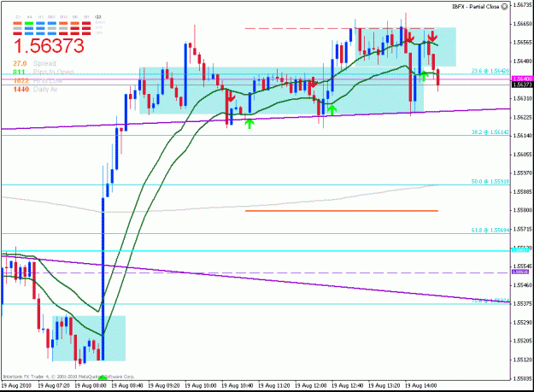The width and height of the screenshot is (534, 392).
Task: Click the 1.55375 price axis label
Action: 523,303
